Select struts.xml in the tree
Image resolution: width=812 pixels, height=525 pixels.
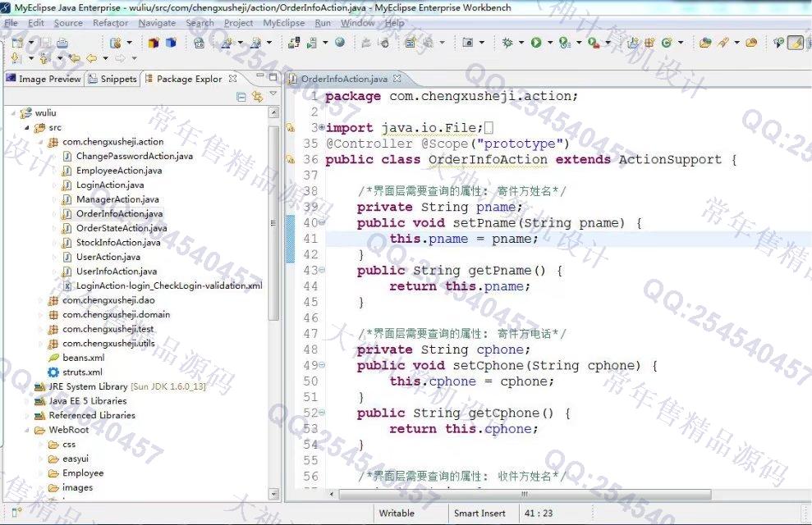pos(82,372)
